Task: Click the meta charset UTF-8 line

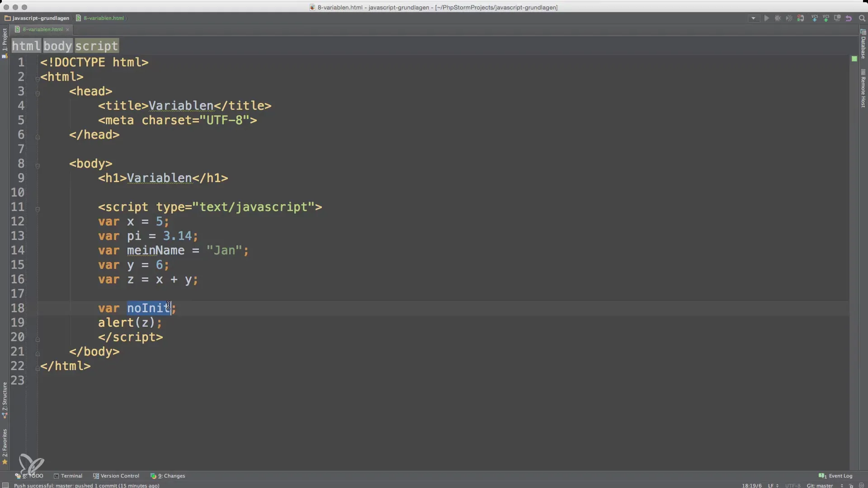Action: (x=177, y=120)
